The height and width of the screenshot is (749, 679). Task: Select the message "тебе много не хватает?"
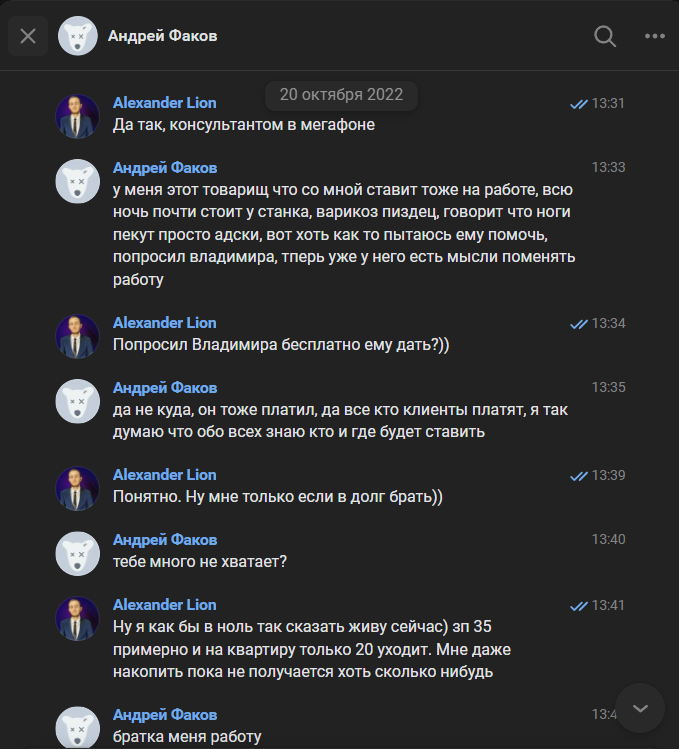[x=200, y=562]
